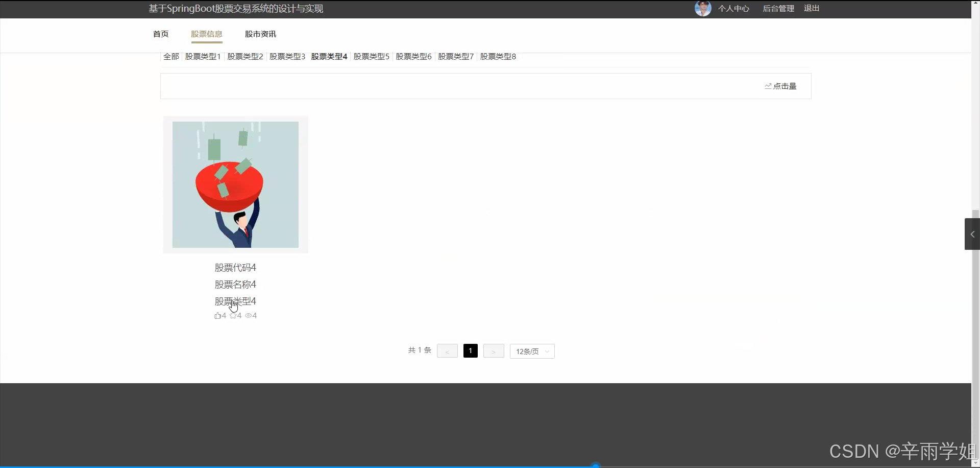The image size is (980, 468).
Task: Click the thumbs-up like icon on the stock card
Action: tap(218, 315)
